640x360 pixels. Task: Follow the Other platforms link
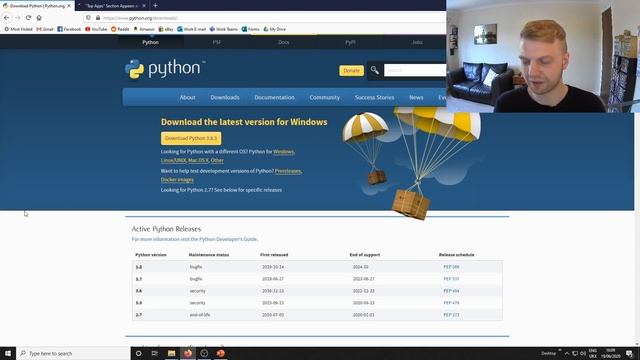(x=217, y=160)
